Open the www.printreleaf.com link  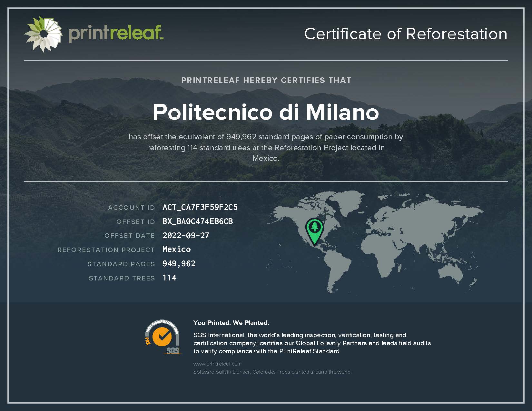click(217, 364)
